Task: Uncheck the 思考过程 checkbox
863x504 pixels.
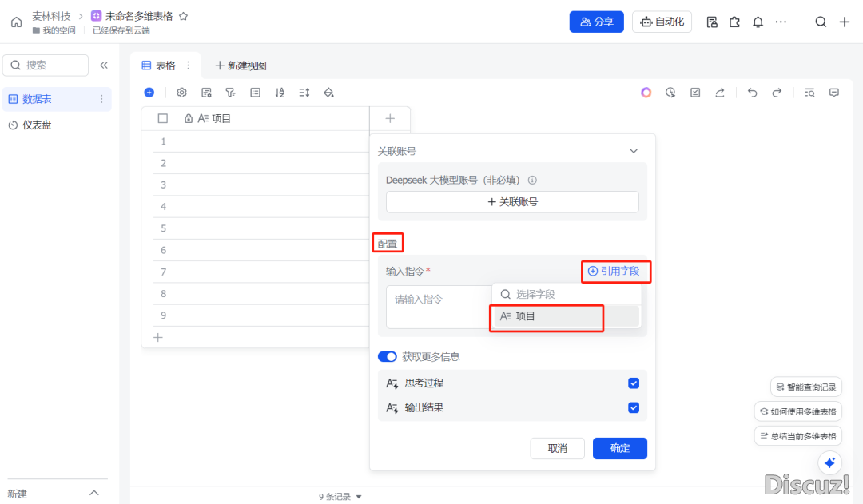Action: click(634, 383)
